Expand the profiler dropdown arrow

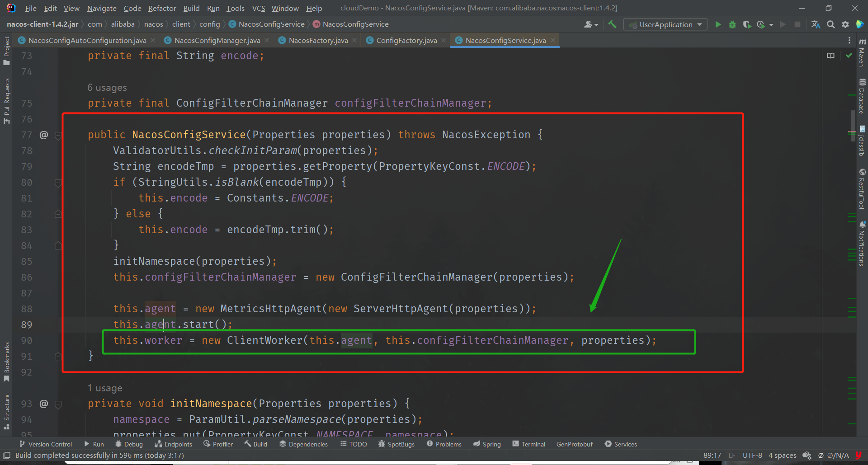[771, 25]
